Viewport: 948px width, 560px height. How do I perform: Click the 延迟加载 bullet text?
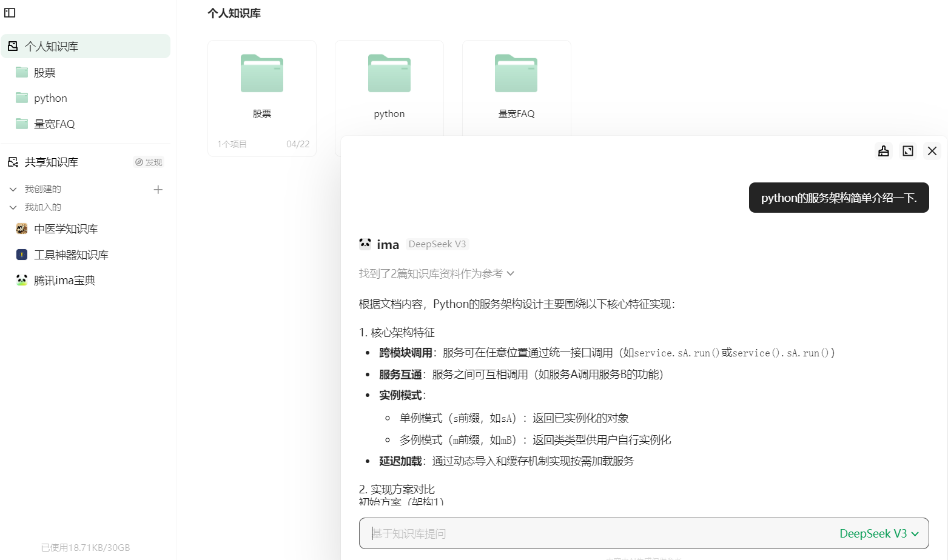coord(506,461)
